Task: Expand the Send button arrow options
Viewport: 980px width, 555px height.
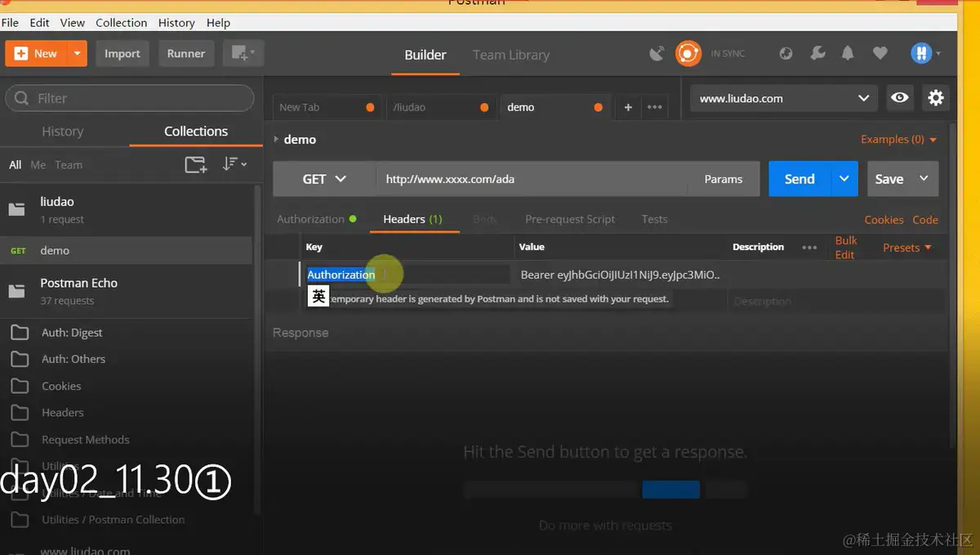Action: (x=844, y=179)
